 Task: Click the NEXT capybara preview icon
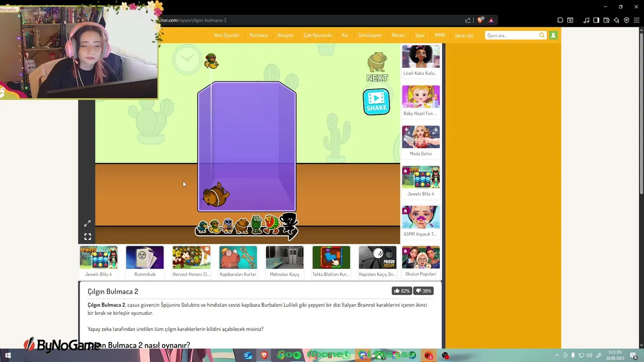[377, 62]
